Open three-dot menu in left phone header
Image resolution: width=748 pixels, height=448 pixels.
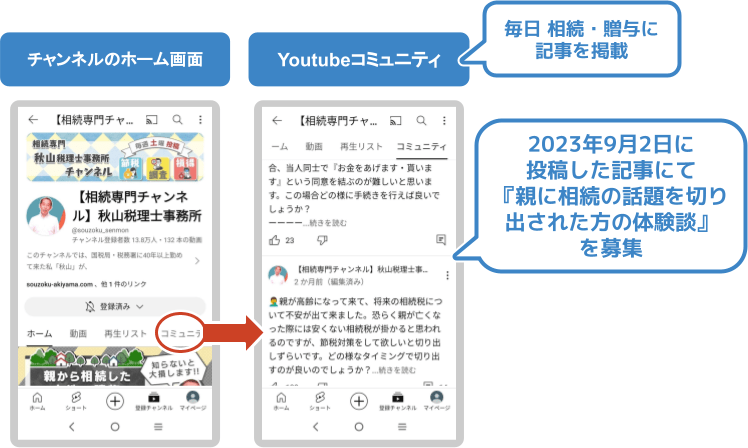[200, 120]
